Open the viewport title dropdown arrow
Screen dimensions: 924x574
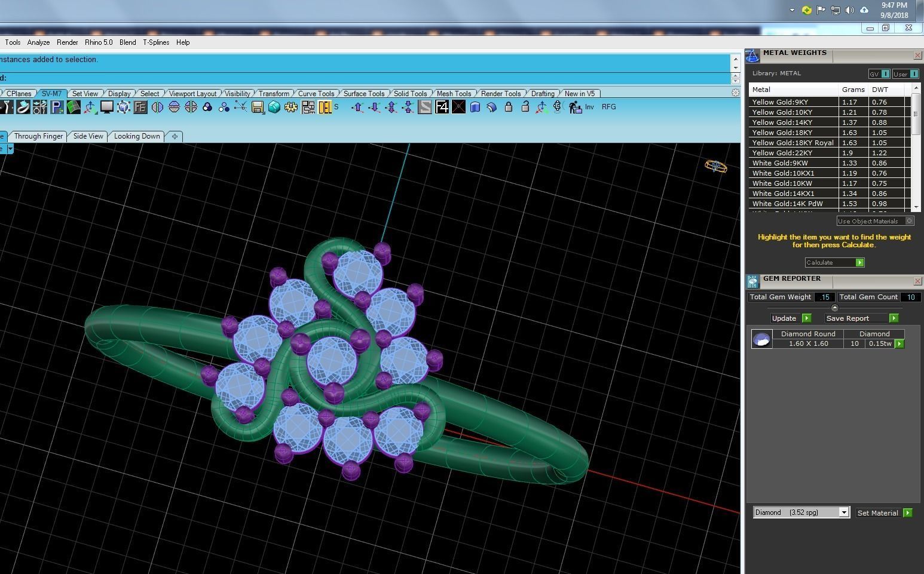(x=10, y=149)
